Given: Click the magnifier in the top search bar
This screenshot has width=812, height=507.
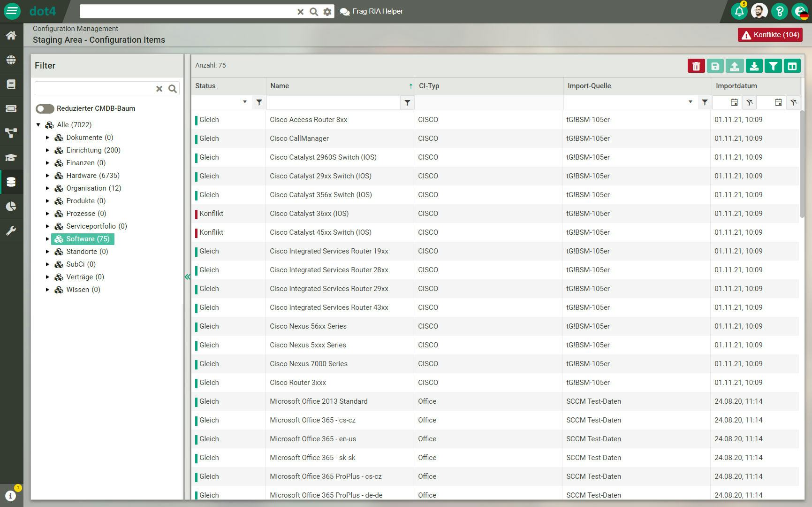Looking at the screenshot, I should coord(314,12).
